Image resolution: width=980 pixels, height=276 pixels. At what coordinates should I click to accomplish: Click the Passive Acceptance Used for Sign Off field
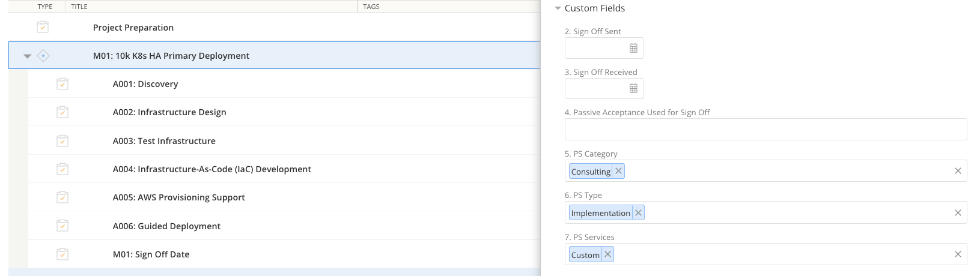coord(765,130)
